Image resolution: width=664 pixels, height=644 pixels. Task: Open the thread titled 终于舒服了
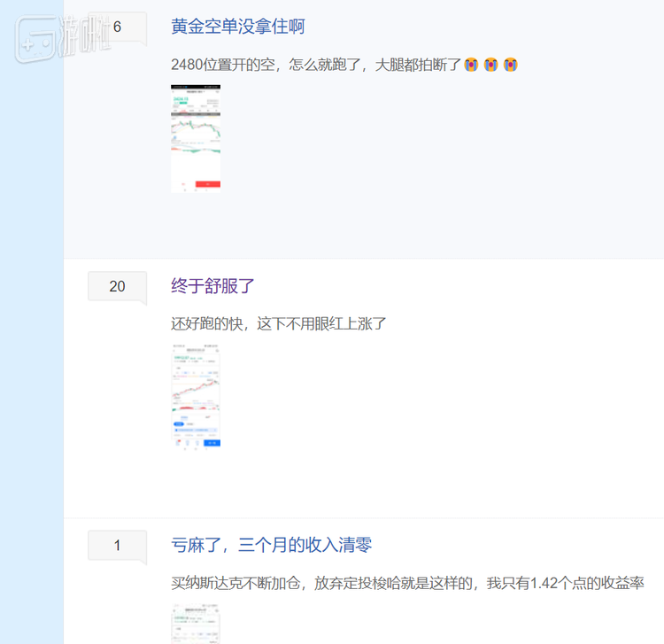click(212, 286)
